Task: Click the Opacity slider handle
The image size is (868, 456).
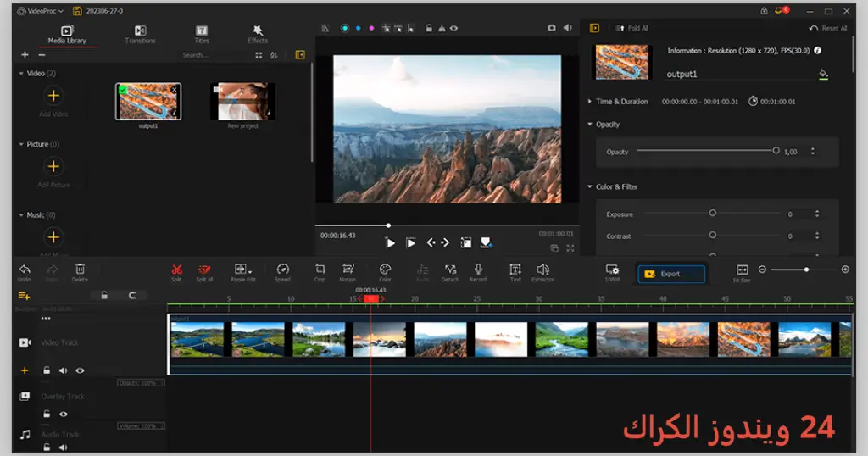Action: [x=776, y=151]
